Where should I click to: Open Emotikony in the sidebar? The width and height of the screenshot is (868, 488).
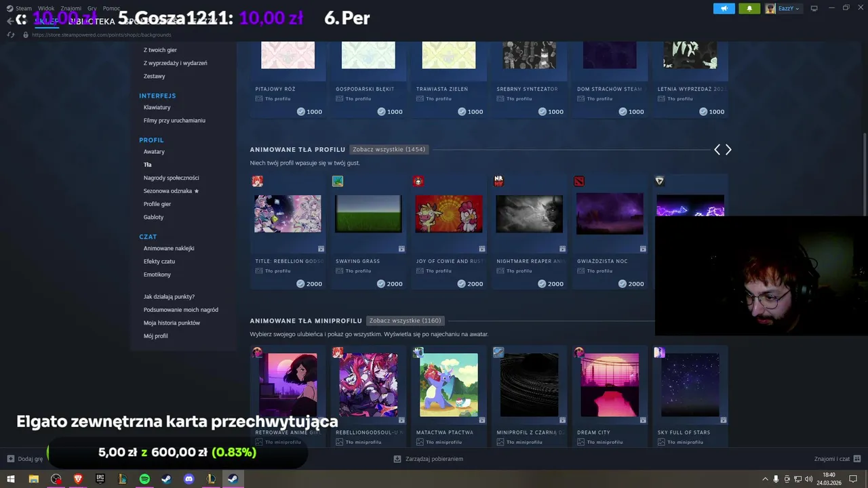157,274
